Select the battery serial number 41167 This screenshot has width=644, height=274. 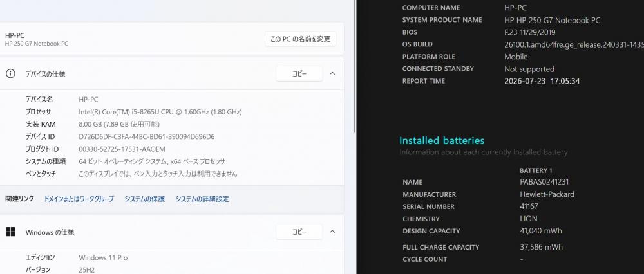click(x=529, y=206)
